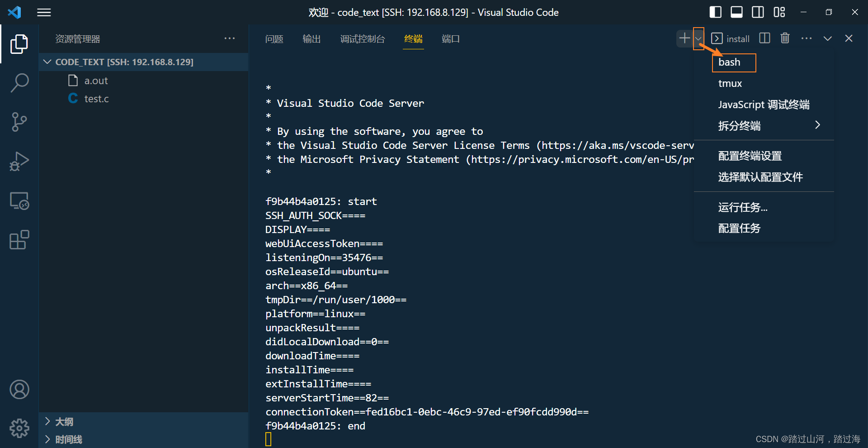Choose bash from the terminal profile menu
The width and height of the screenshot is (868, 448).
click(764, 62)
